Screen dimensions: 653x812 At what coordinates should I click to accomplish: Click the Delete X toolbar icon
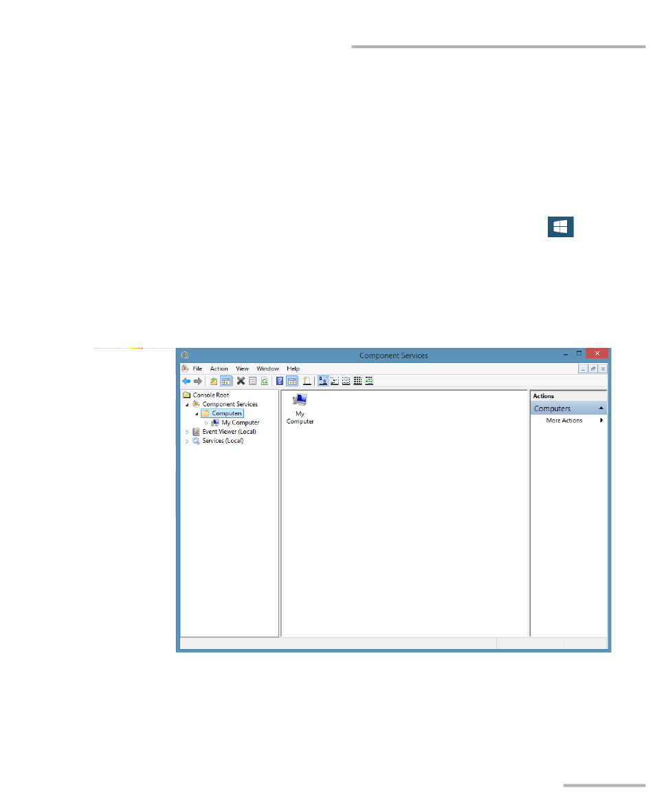(x=241, y=381)
